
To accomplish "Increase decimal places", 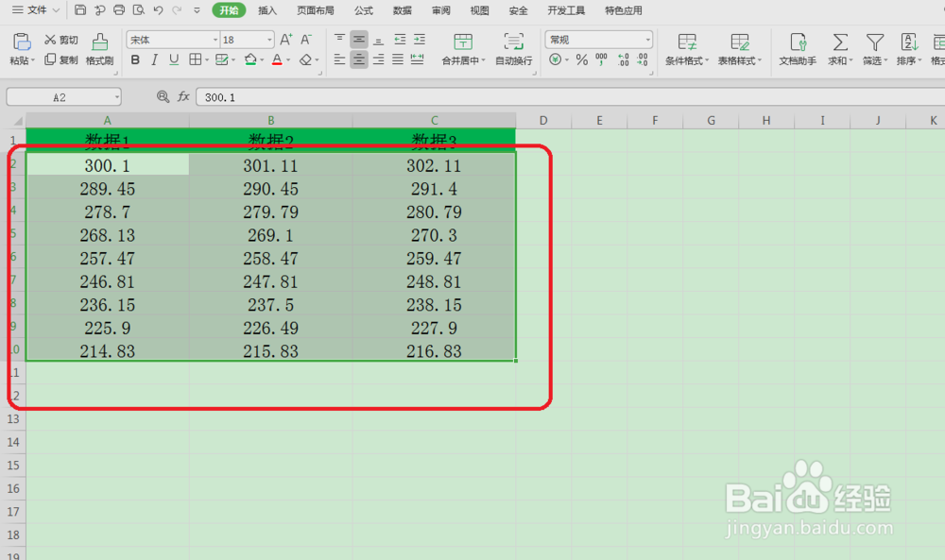I will [624, 59].
